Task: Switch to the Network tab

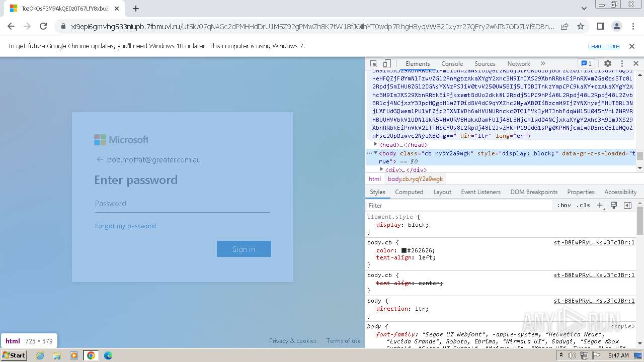Action: click(x=519, y=64)
